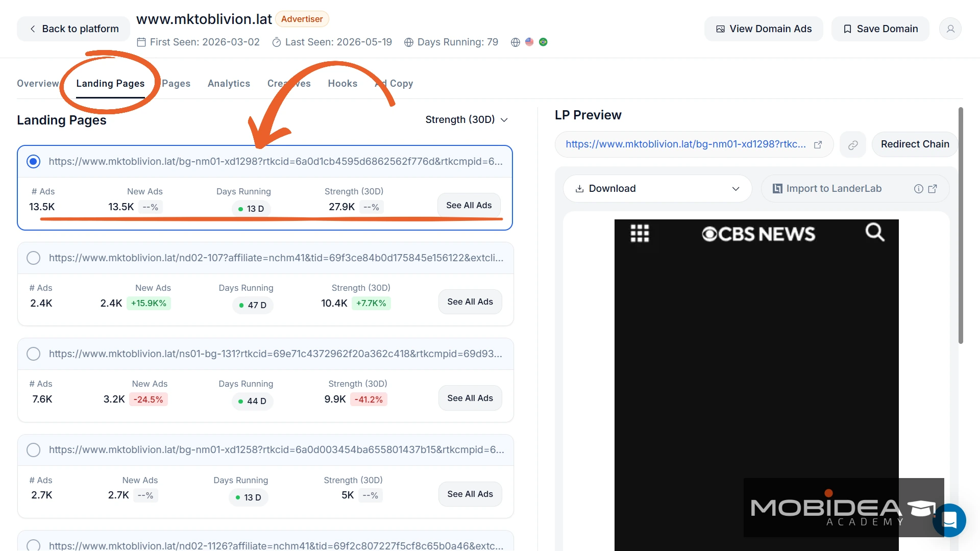Select the ns01-bg-131 landing page radio
The height and width of the screenshot is (551, 980).
[x=33, y=354]
